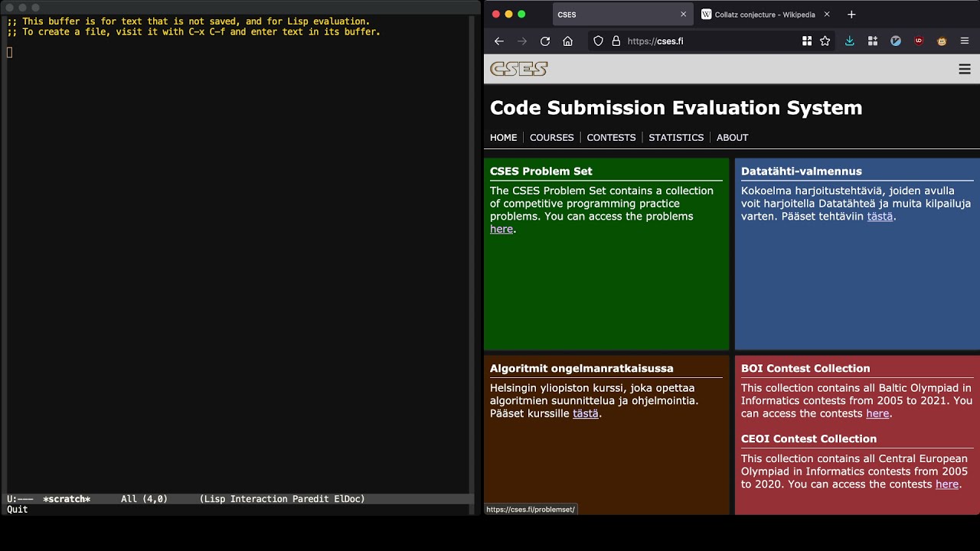The image size is (980, 551).
Task: Open the uBlock Origin extension
Action: click(x=919, y=41)
